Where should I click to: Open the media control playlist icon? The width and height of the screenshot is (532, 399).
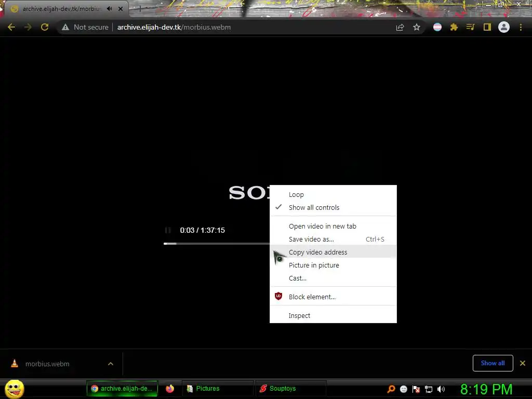coord(470,27)
